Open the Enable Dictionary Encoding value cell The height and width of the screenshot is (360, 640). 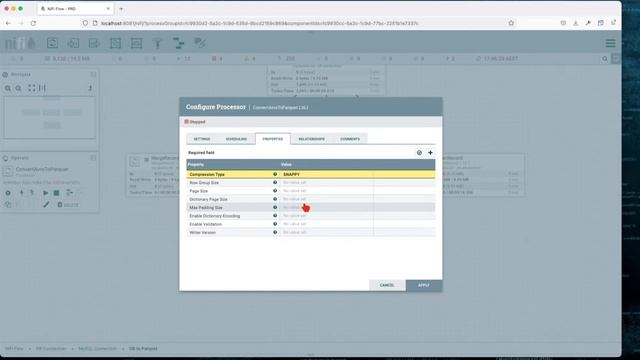point(326,216)
